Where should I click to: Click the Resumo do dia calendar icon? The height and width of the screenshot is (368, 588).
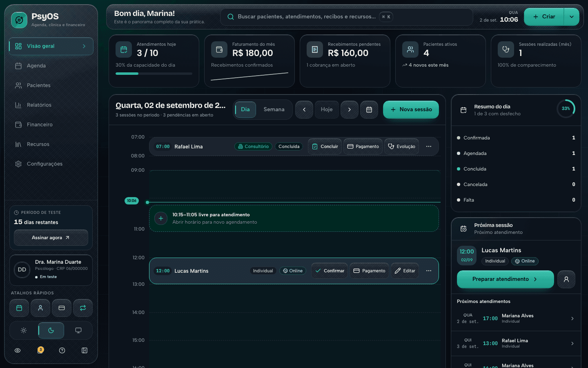pos(463,110)
